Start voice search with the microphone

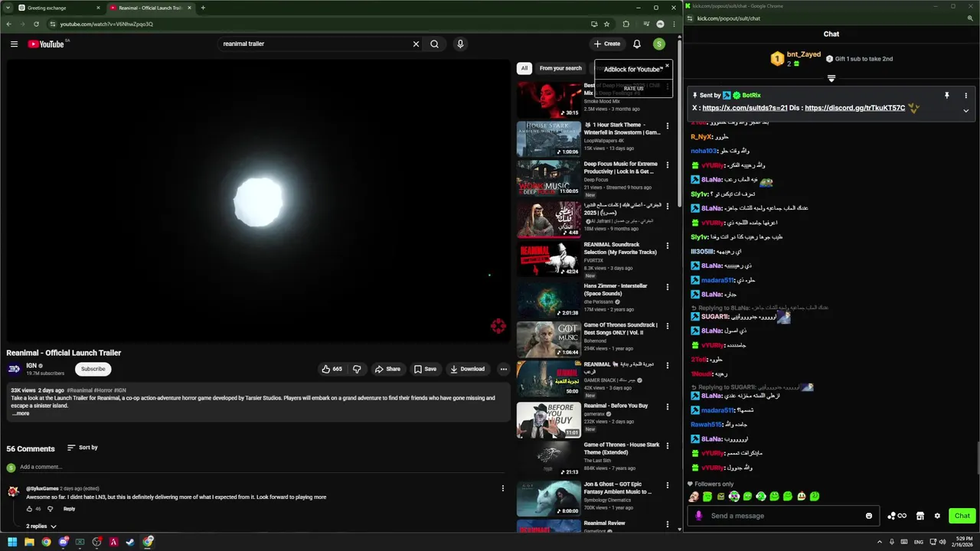pyautogui.click(x=460, y=44)
